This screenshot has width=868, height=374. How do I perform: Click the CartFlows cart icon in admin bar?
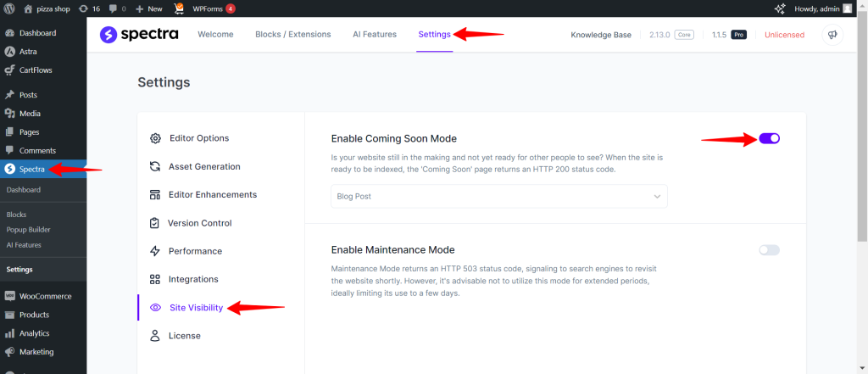179,8
